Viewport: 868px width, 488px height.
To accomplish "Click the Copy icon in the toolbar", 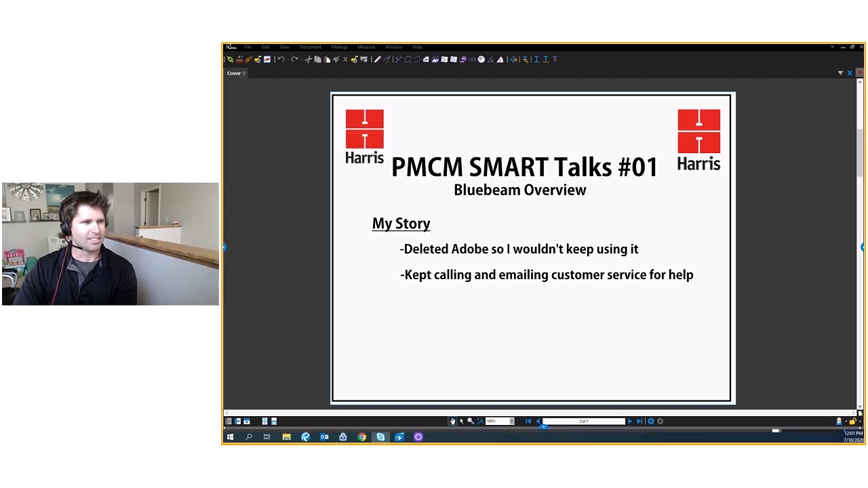I will tap(317, 59).
